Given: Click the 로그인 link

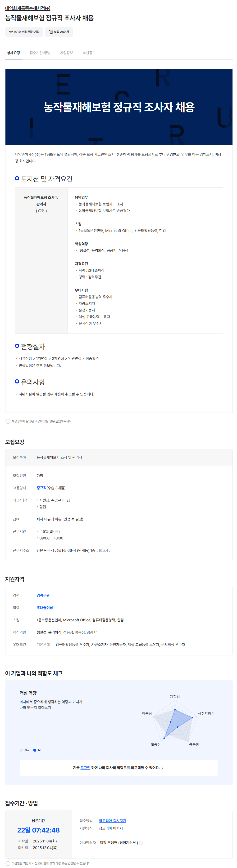Looking at the screenshot, I should [x=85, y=768].
